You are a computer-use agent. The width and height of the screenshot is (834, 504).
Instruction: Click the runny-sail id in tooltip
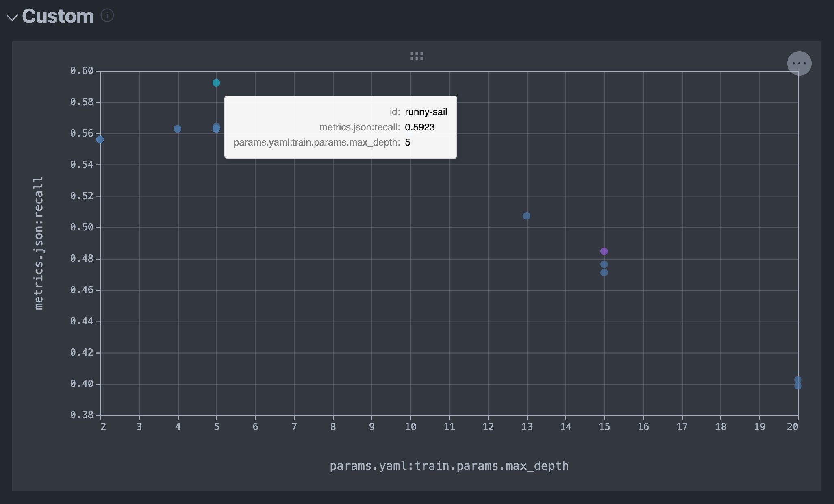[x=426, y=112]
